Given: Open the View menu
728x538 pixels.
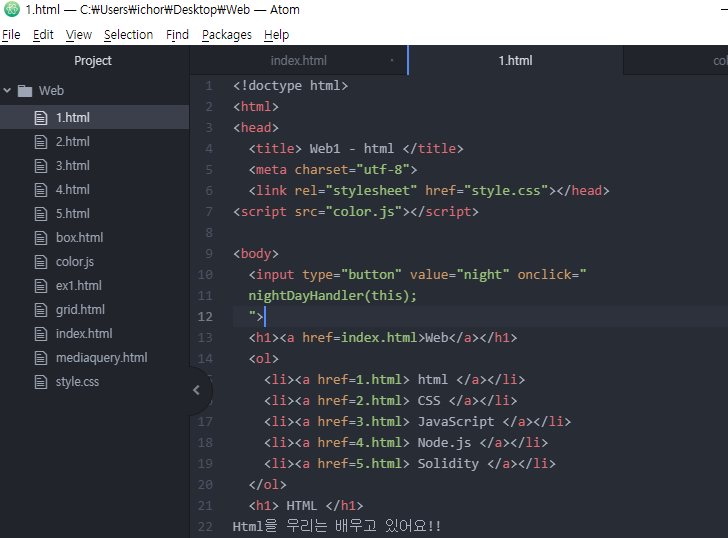Looking at the screenshot, I should (78, 35).
